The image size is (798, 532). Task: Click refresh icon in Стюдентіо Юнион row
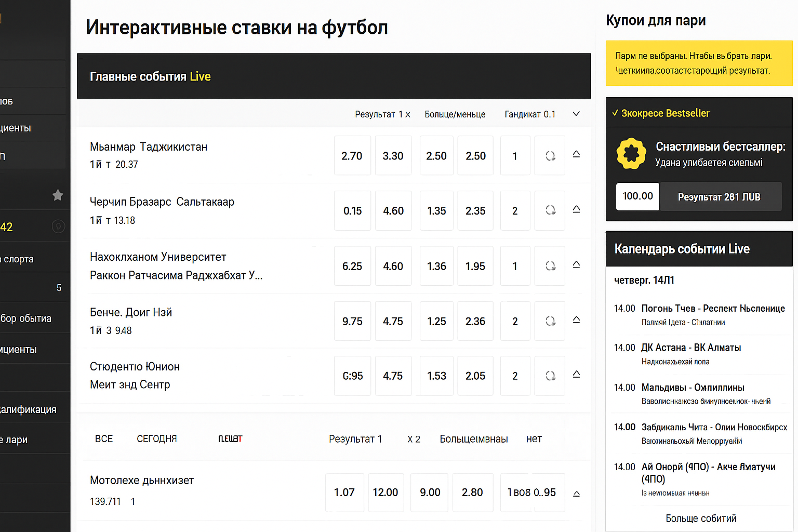tap(550, 376)
